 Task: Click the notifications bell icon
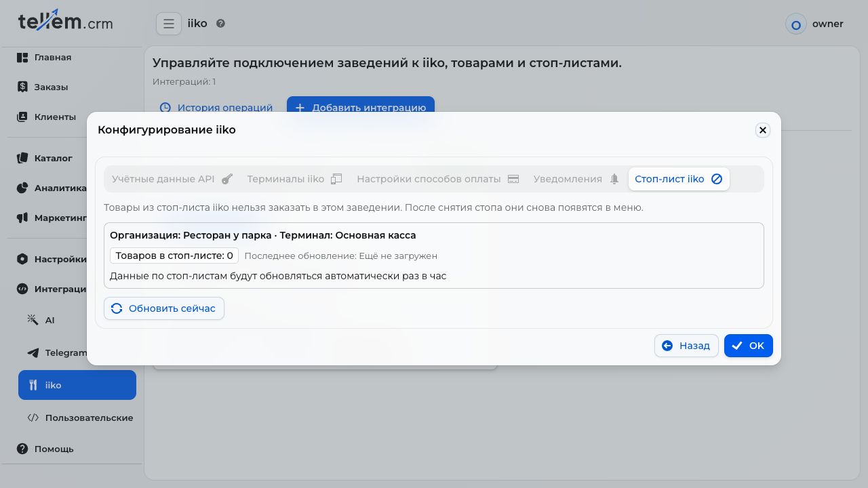tap(614, 179)
